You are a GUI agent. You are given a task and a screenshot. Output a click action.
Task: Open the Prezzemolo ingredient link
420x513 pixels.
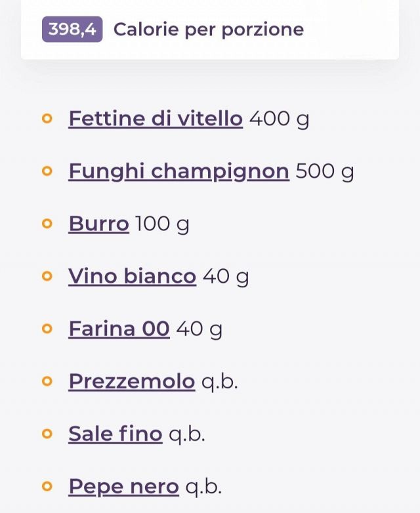click(x=132, y=382)
